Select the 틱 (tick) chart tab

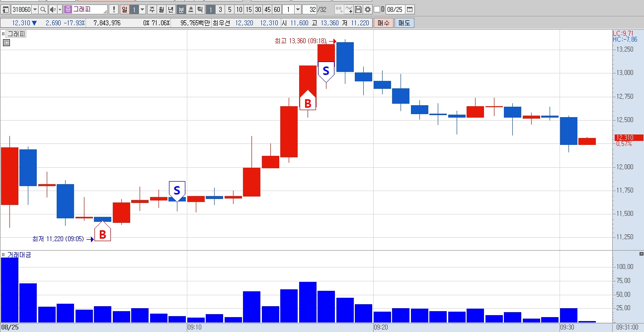pyautogui.click(x=200, y=9)
